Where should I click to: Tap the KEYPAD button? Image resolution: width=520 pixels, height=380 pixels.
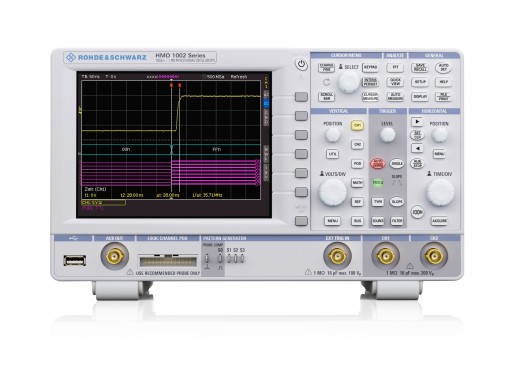pyautogui.click(x=370, y=67)
